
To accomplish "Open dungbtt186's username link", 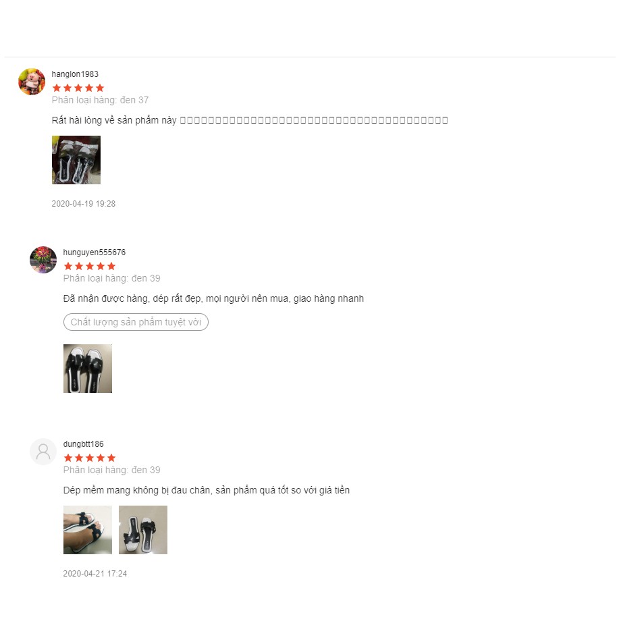I will tap(84, 444).
